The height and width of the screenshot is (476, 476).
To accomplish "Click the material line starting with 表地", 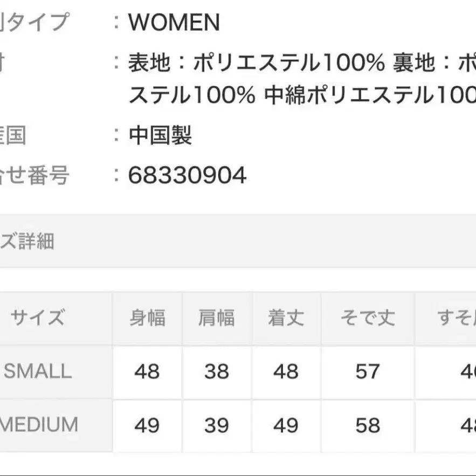I will [x=257, y=64].
